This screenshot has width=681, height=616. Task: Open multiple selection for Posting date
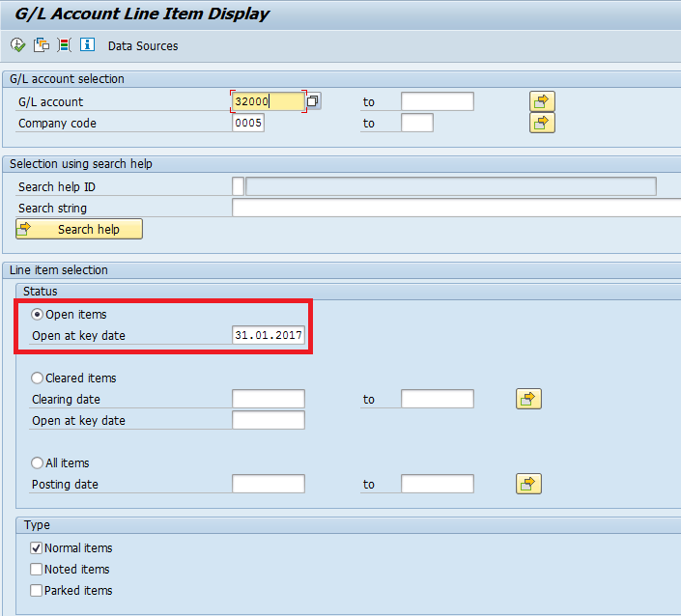[x=528, y=484]
